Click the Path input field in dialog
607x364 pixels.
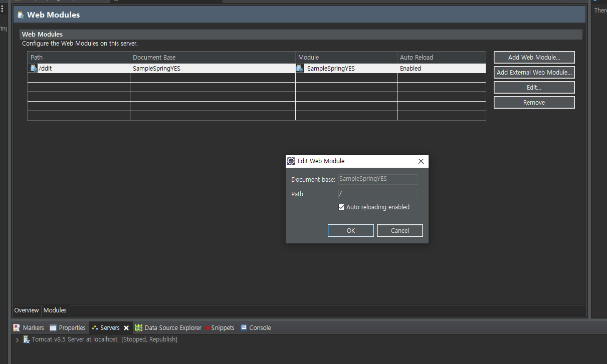(x=378, y=194)
